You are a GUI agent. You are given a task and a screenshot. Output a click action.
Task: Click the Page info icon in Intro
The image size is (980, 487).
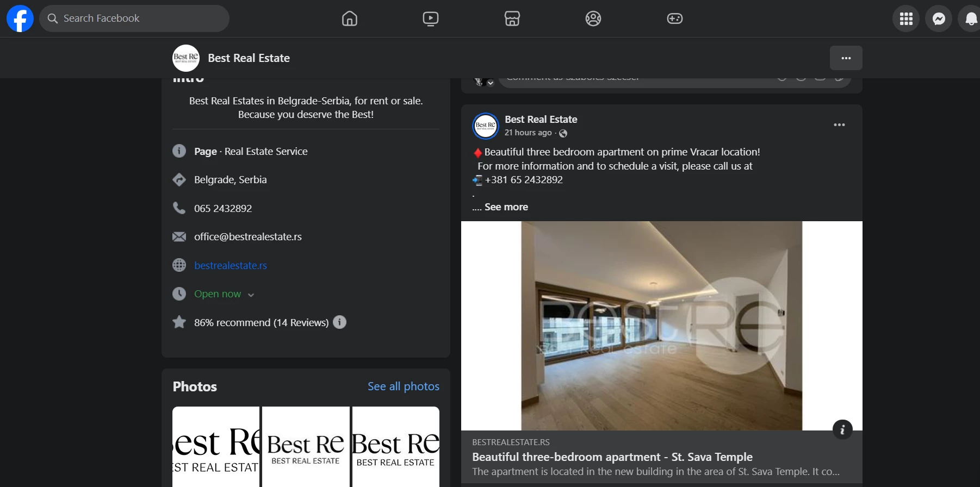click(x=179, y=151)
